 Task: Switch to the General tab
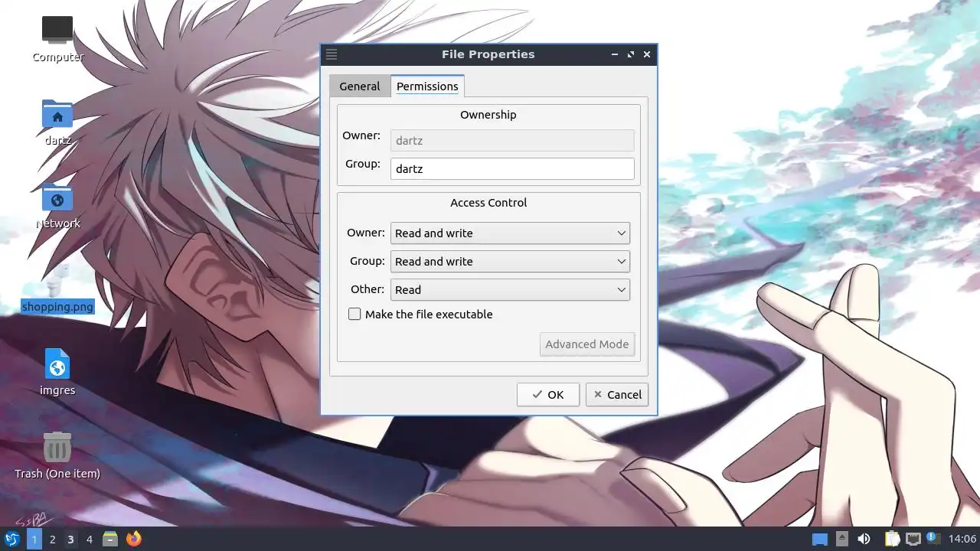coord(360,86)
